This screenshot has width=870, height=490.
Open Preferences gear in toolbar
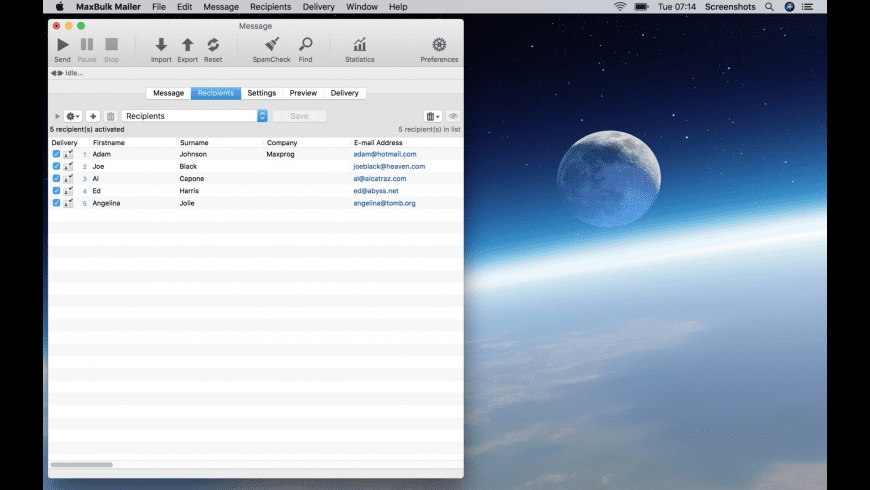coord(439,45)
